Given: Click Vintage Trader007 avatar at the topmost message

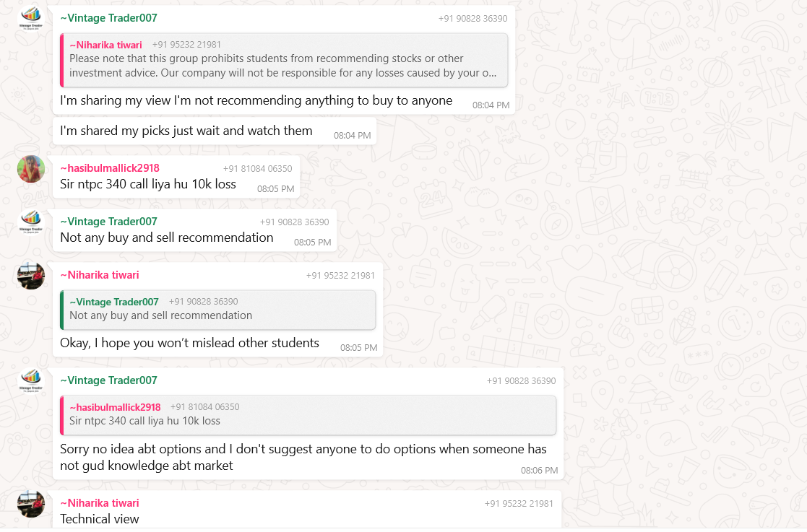Looking at the screenshot, I should click(x=31, y=18).
